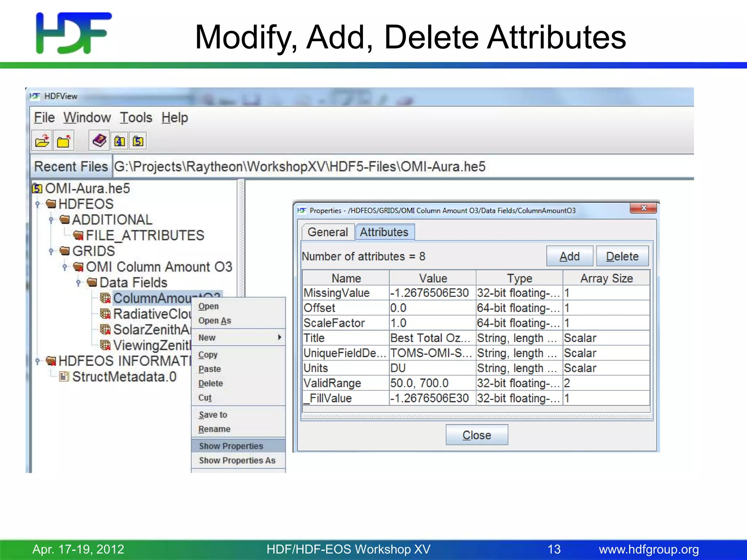The width and height of the screenshot is (747, 560).
Task: Select StructMetadata.0 in the tree
Action: [124, 377]
